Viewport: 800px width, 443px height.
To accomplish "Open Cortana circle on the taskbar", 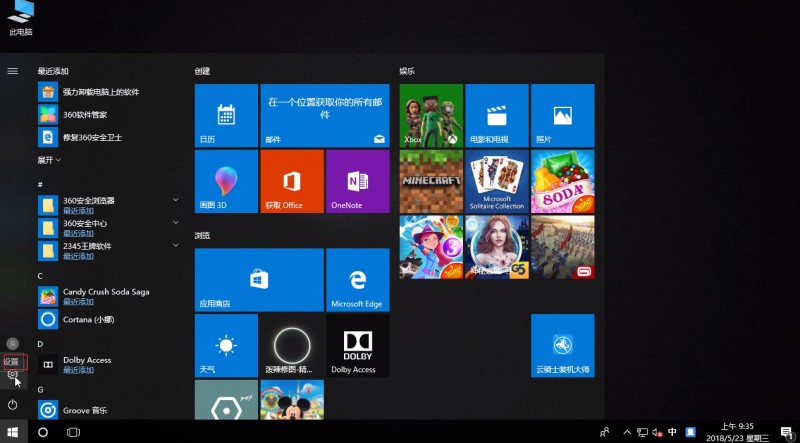I will [x=43, y=432].
